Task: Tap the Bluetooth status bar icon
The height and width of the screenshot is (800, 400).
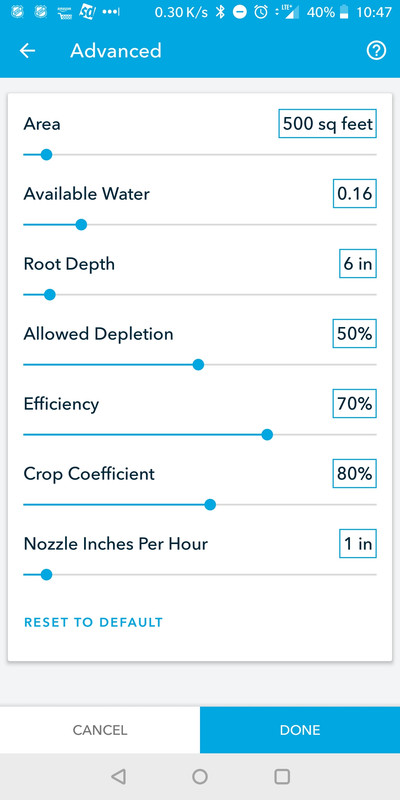Action: [220, 12]
